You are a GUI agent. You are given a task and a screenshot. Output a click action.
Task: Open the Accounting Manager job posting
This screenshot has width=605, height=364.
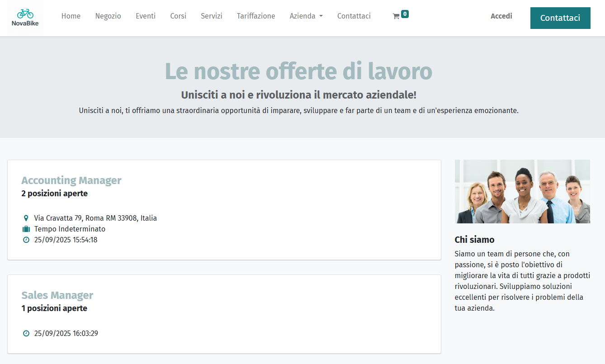coord(71,180)
